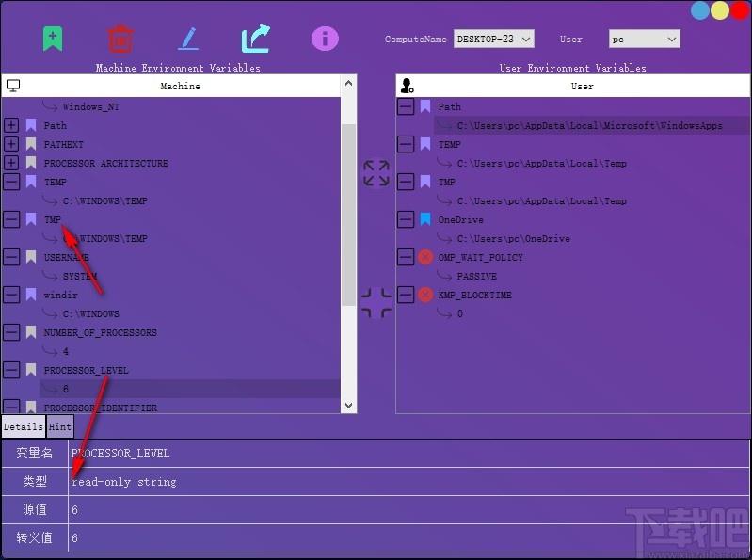The height and width of the screenshot is (560, 752).
Task: Click the yellow circle window button
Action: point(720,10)
